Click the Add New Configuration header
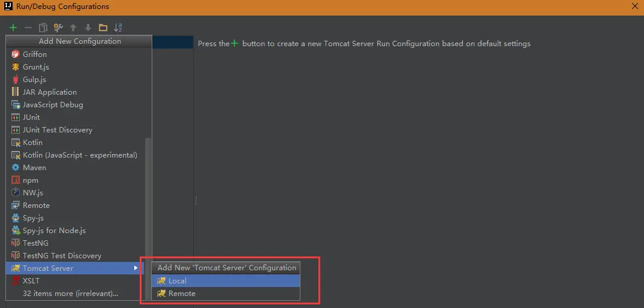This screenshot has height=308, width=644. tap(79, 41)
